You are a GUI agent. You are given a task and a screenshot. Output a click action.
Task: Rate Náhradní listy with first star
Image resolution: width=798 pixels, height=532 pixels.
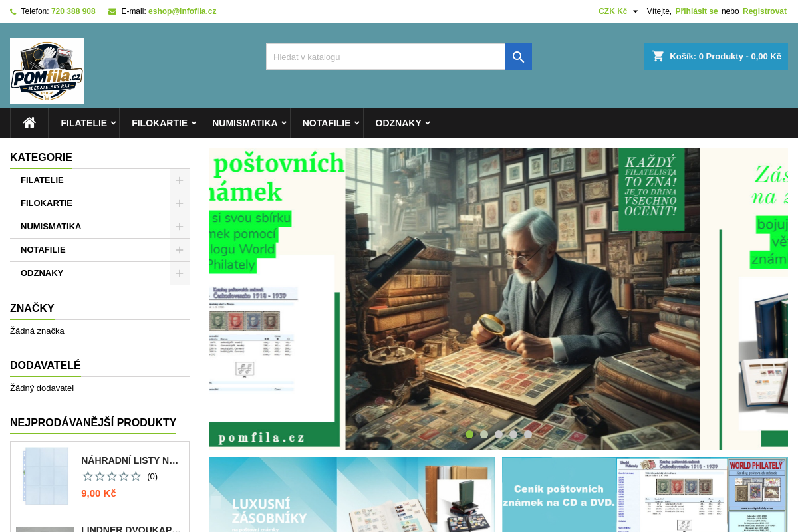click(x=88, y=476)
